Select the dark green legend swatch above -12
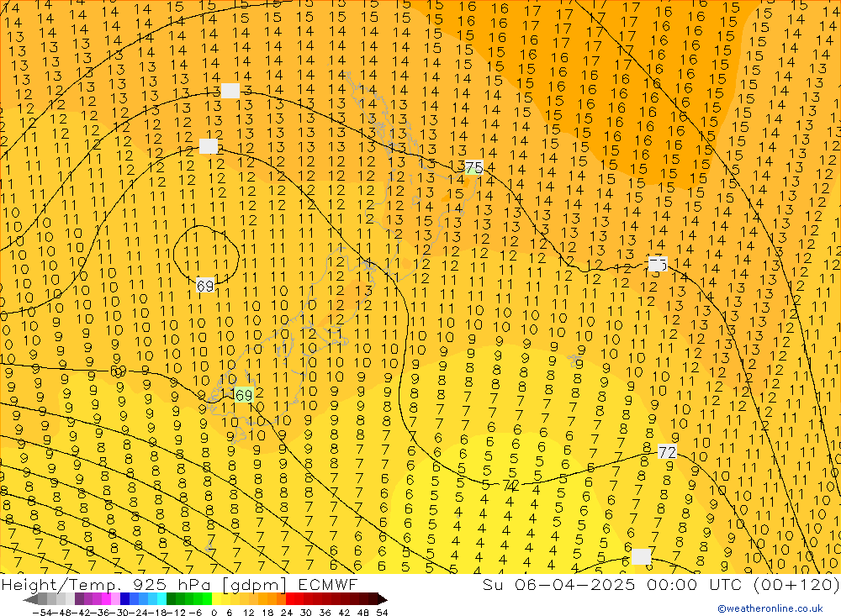841x616 pixels. [171, 598]
